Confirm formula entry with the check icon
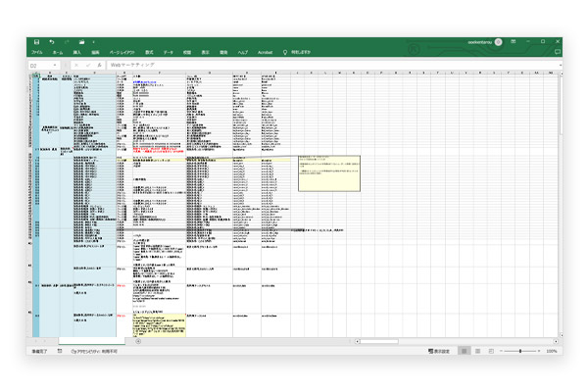The image size is (588, 392). point(88,65)
